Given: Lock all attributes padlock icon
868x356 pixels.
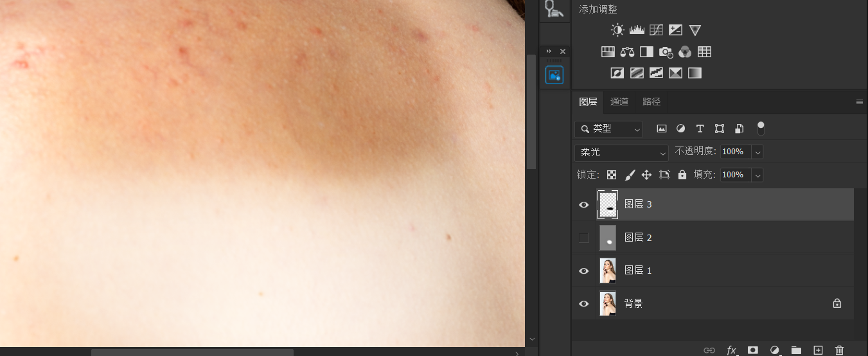Looking at the screenshot, I should coord(682,175).
